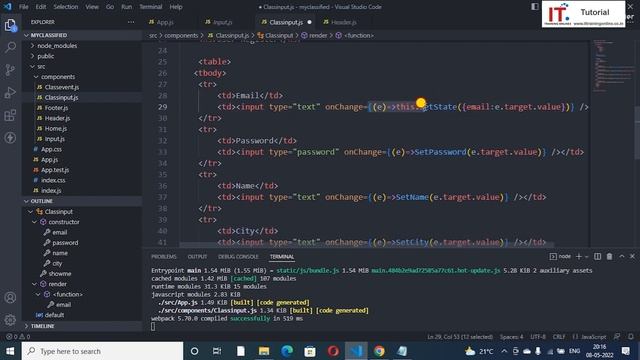This screenshot has height=360, width=640.
Task: Change indentation via Spaces: 4
Action: 511,337
